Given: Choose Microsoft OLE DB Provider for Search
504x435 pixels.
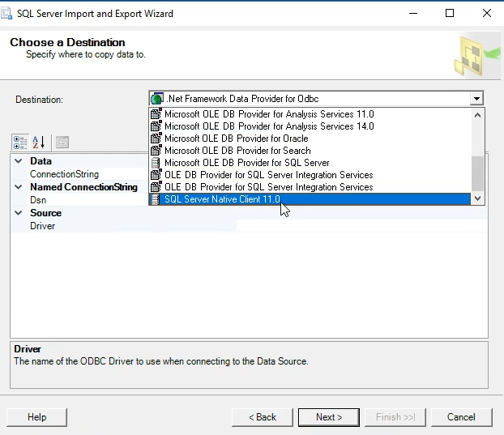Looking at the screenshot, I should click(x=310, y=151).
